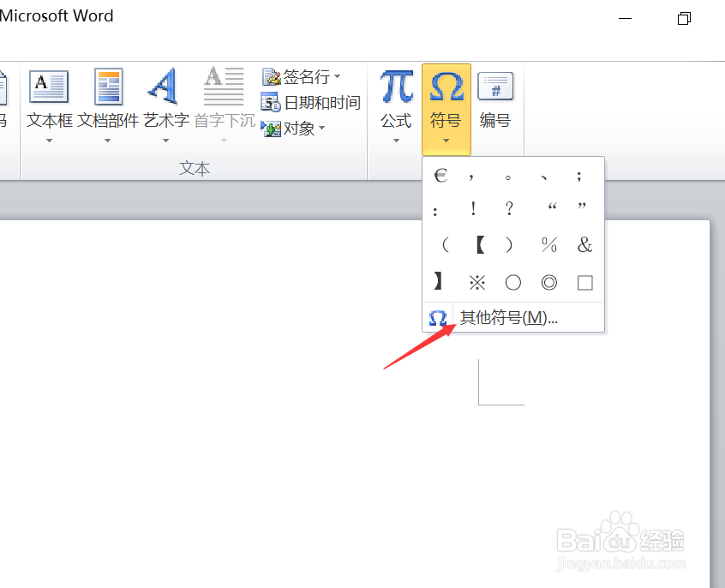Open the Object dropdown arrow
This screenshot has height=588, width=725.
pos(322,129)
